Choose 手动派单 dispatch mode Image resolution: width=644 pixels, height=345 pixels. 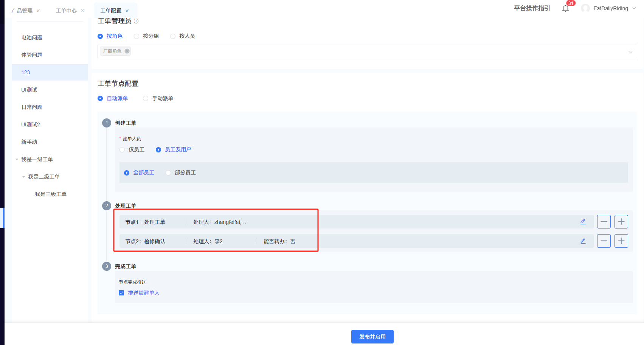click(146, 98)
